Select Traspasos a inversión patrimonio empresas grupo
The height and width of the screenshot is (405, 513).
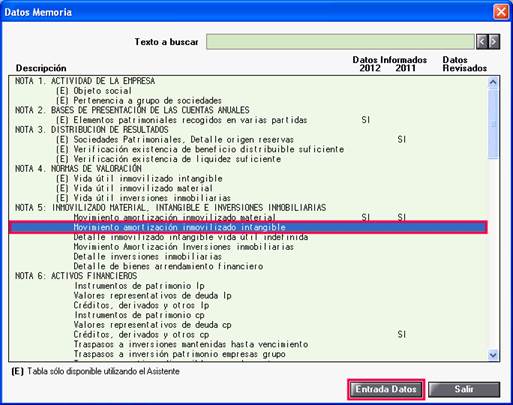(248, 354)
